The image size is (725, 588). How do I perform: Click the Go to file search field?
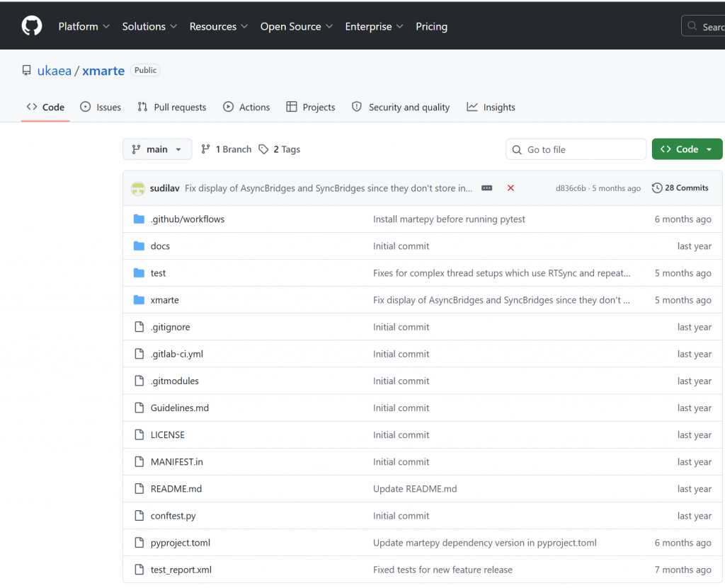coord(576,149)
